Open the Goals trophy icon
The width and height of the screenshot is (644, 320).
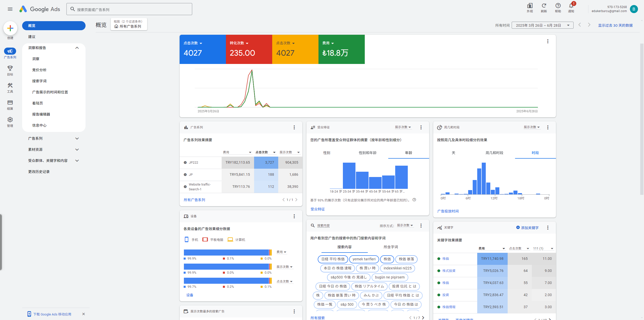coord(10,68)
